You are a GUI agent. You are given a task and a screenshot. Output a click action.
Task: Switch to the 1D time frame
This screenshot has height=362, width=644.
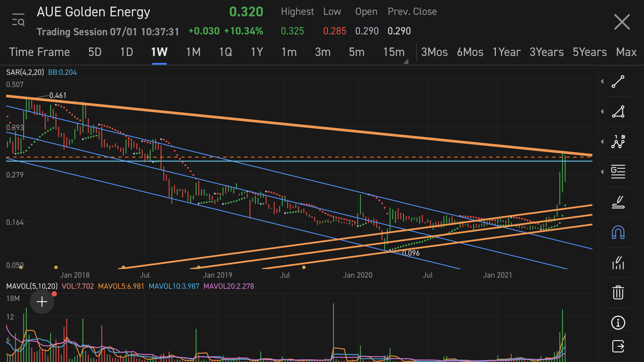[x=127, y=52]
